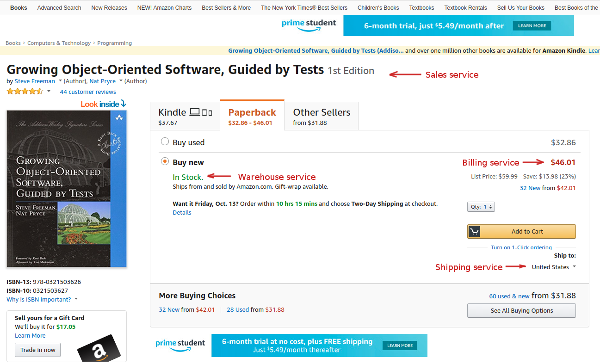Expand the star rating breakdown arrow
The height and width of the screenshot is (364, 600).
pos(49,91)
